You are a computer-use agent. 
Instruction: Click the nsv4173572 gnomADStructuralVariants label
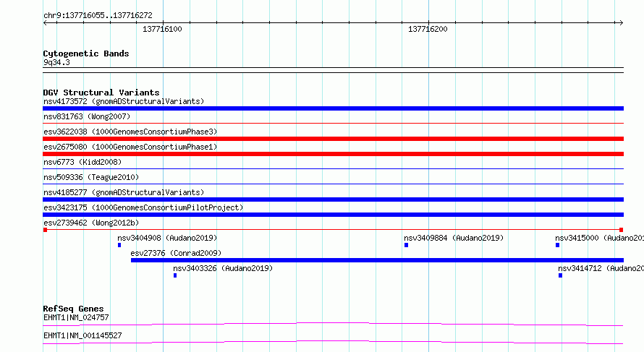click(x=124, y=101)
